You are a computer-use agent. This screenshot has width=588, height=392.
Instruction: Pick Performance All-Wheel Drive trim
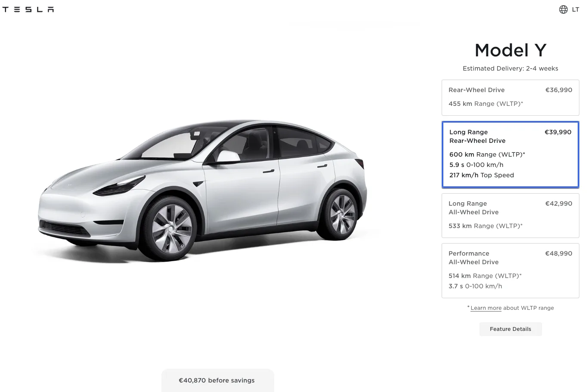pos(510,270)
